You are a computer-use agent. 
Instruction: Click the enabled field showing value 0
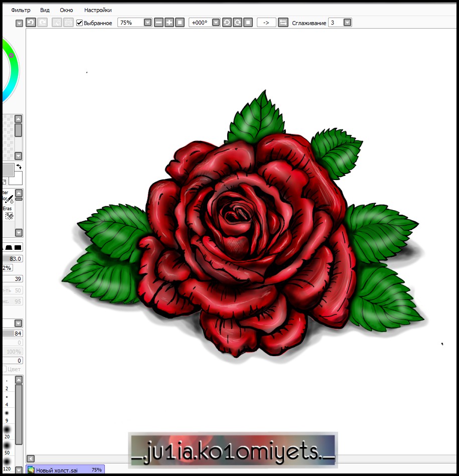(13, 361)
